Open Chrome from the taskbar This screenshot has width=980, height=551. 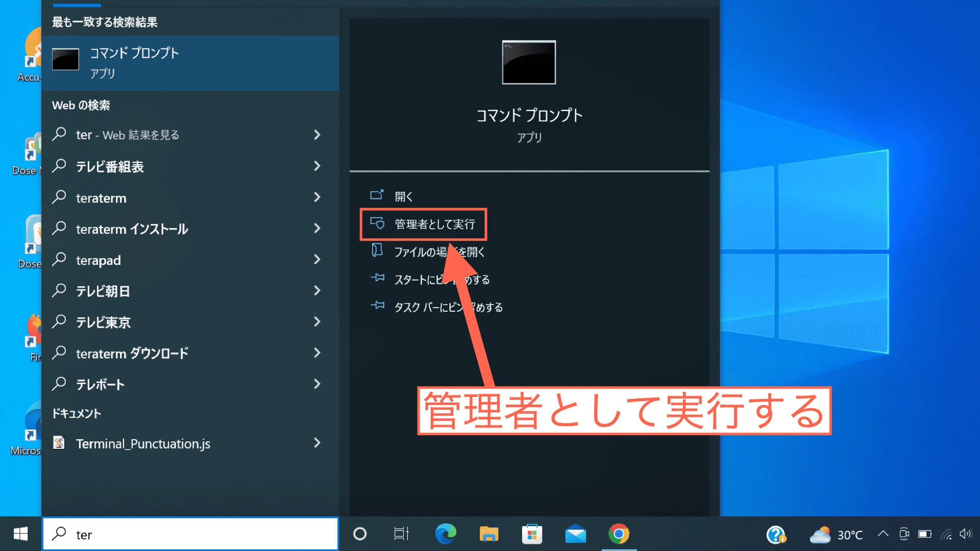click(x=618, y=534)
